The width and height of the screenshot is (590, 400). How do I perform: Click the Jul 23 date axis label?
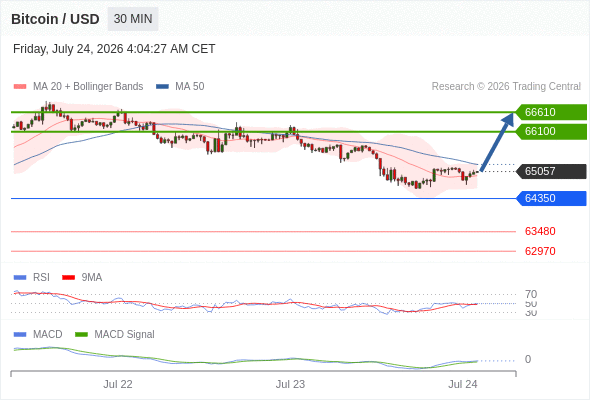click(x=290, y=384)
